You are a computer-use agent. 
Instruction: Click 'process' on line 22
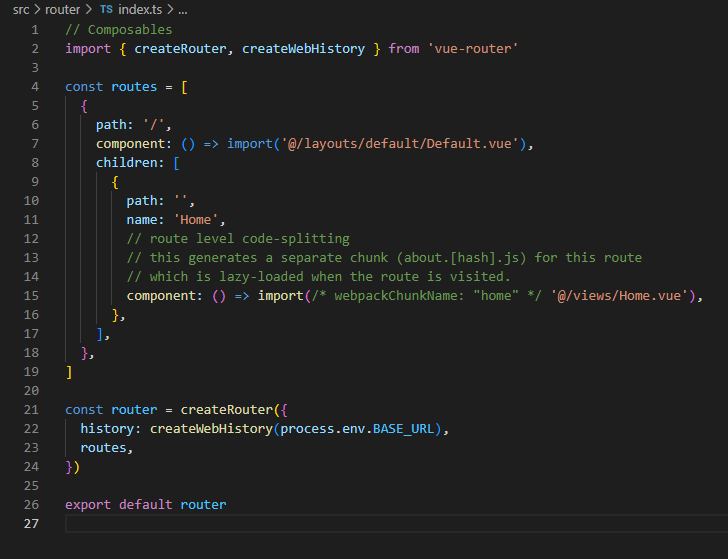[x=307, y=429]
